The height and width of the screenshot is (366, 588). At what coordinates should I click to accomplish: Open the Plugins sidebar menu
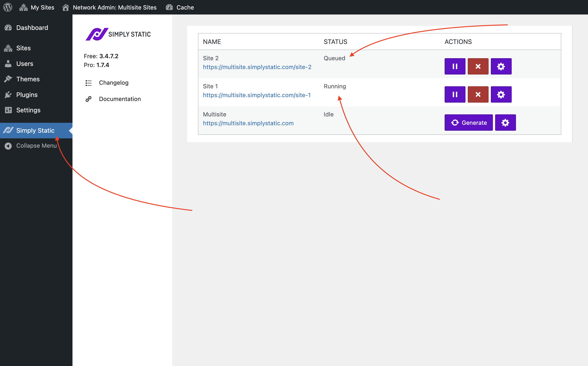tap(27, 95)
